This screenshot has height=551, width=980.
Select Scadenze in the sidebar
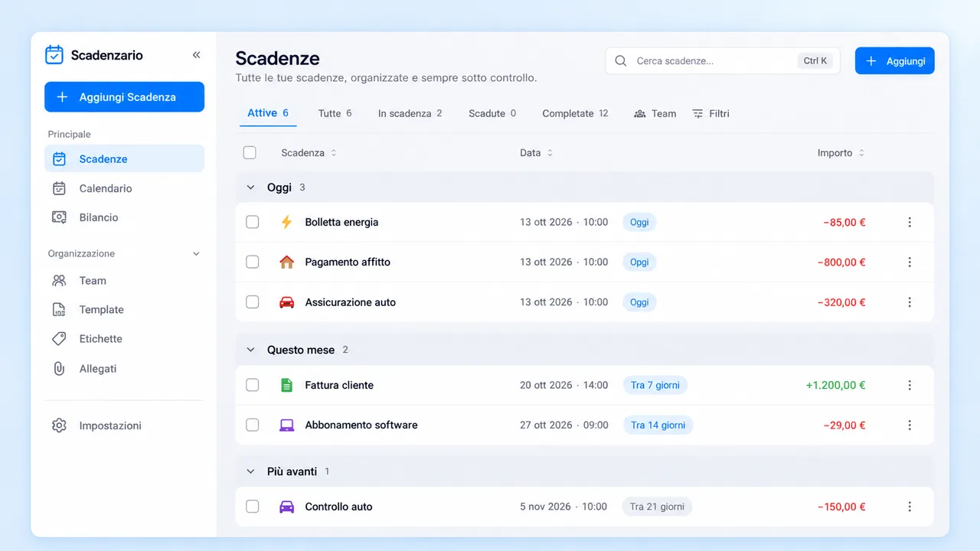pyautogui.click(x=124, y=159)
